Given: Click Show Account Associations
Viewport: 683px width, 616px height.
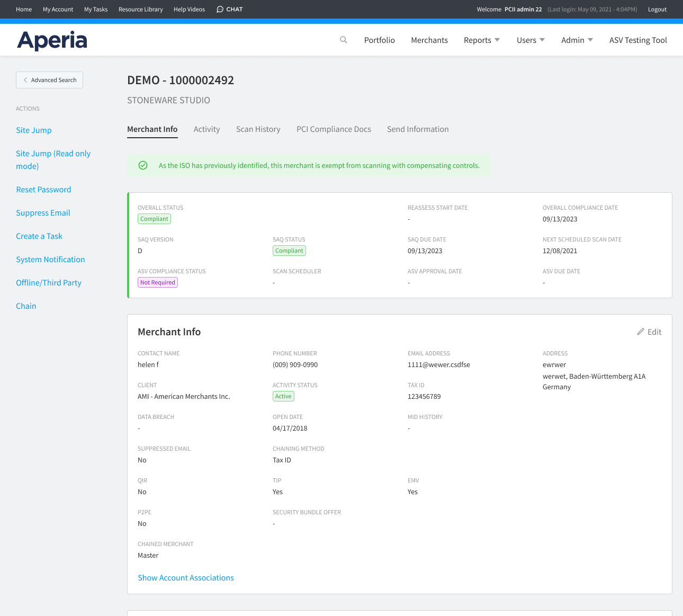Looking at the screenshot, I should coord(186,578).
